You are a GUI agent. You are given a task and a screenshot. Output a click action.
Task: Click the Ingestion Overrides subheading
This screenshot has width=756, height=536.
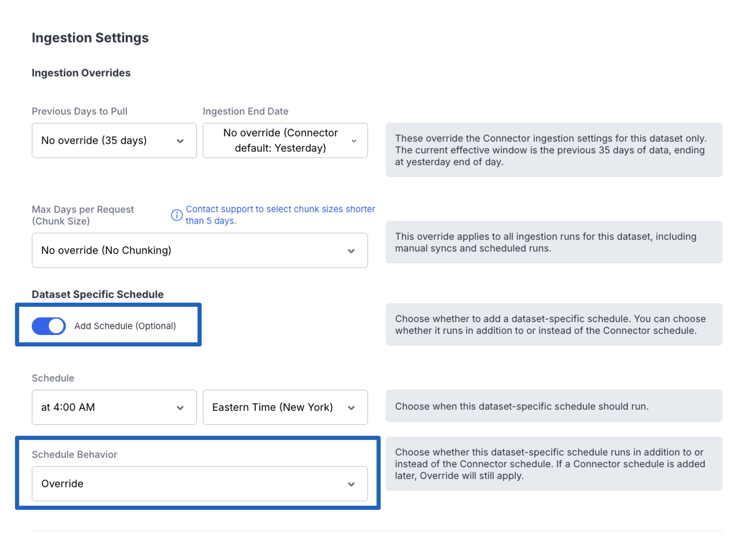click(81, 73)
